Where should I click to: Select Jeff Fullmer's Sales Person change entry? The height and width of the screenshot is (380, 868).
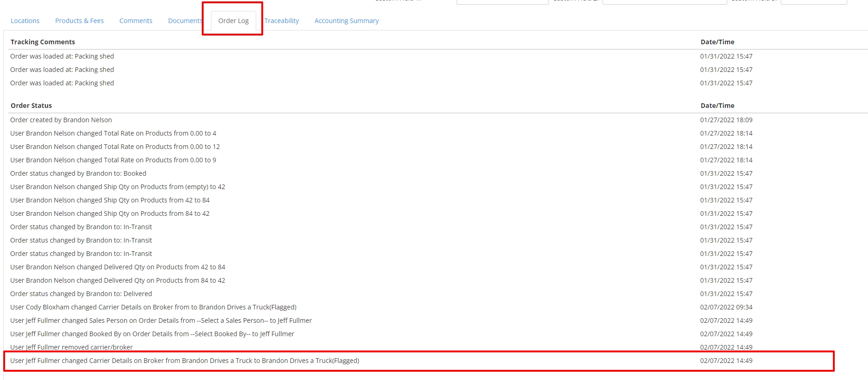coord(161,321)
